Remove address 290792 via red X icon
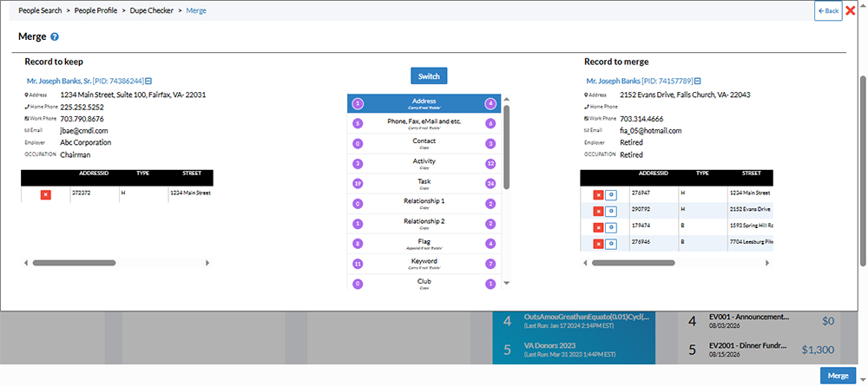The width and height of the screenshot is (868, 386). coord(598,212)
